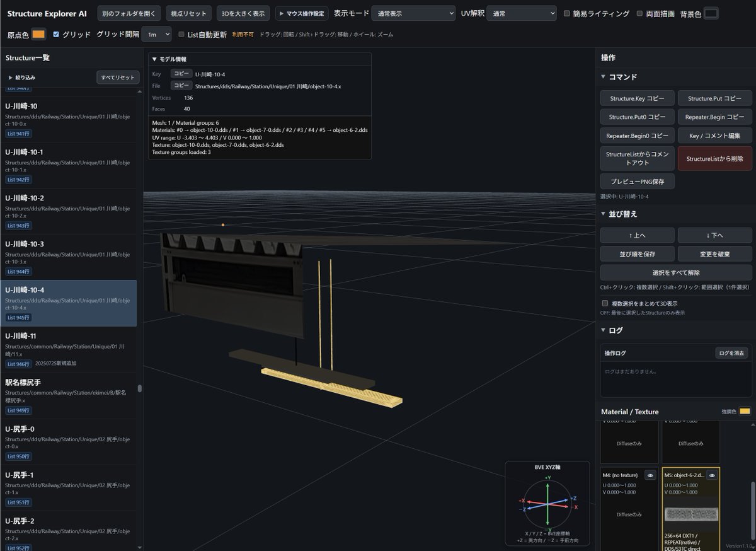The image size is (756, 551).
Task: Open Key / コメント編集
Action: pos(714,136)
